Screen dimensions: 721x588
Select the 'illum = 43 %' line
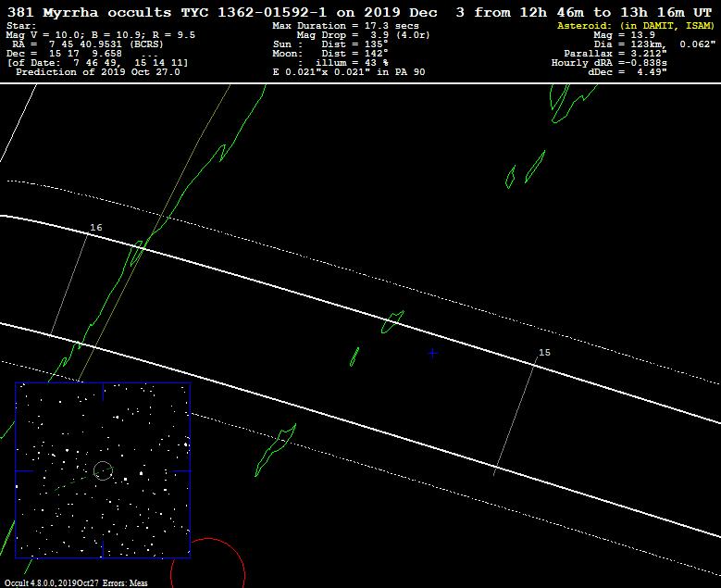tap(352, 63)
